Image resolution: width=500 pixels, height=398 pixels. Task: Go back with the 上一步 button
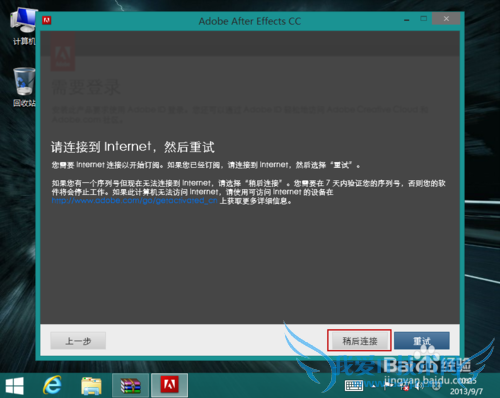pos(78,341)
